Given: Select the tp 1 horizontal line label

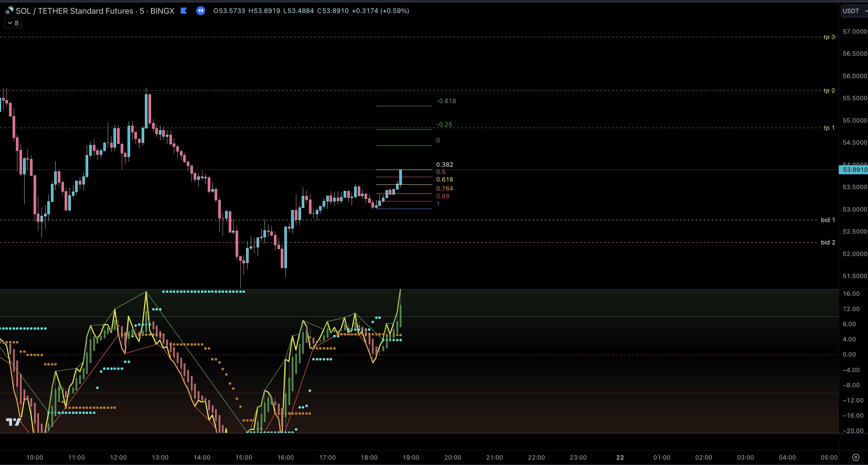Looking at the screenshot, I should tap(829, 128).
